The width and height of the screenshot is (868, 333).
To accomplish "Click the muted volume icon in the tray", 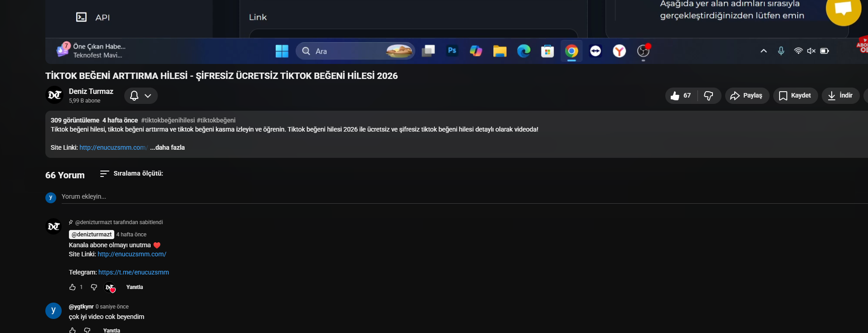I will [811, 51].
